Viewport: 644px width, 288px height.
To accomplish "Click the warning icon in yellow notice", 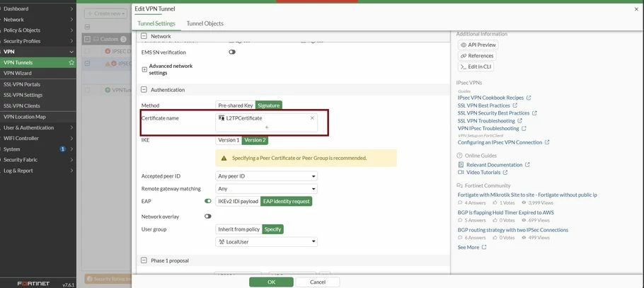I will pos(224,158).
